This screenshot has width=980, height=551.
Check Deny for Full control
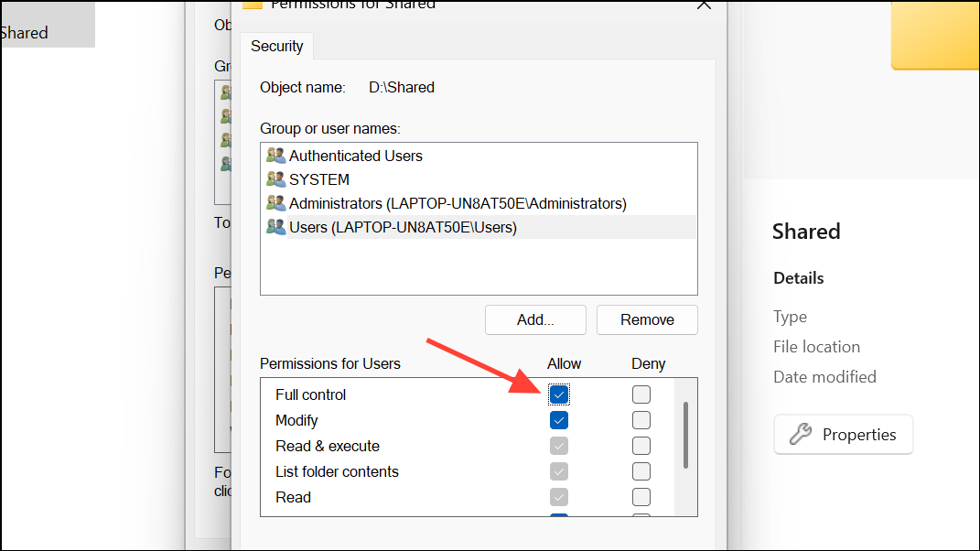(641, 394)
